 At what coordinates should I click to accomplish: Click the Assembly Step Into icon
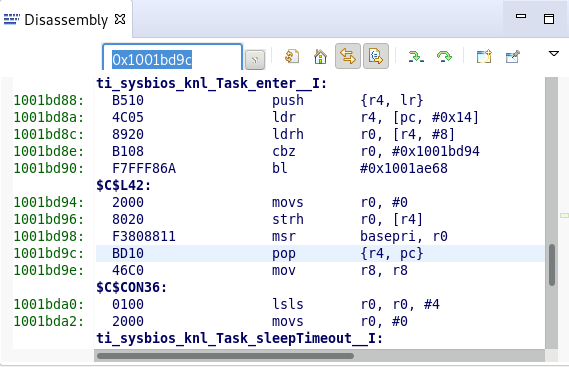[x=416, y=56]
